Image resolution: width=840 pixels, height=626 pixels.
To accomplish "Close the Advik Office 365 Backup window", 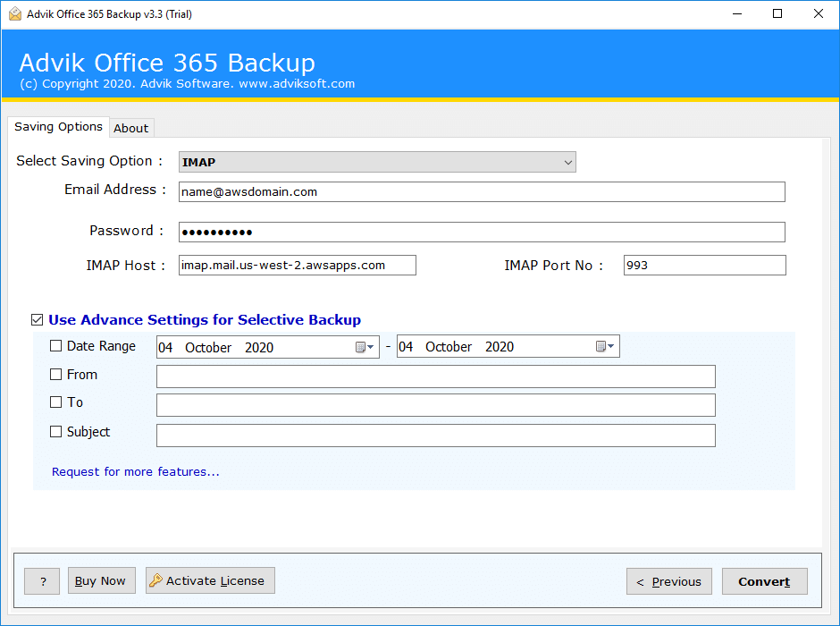I will point(818,14).
